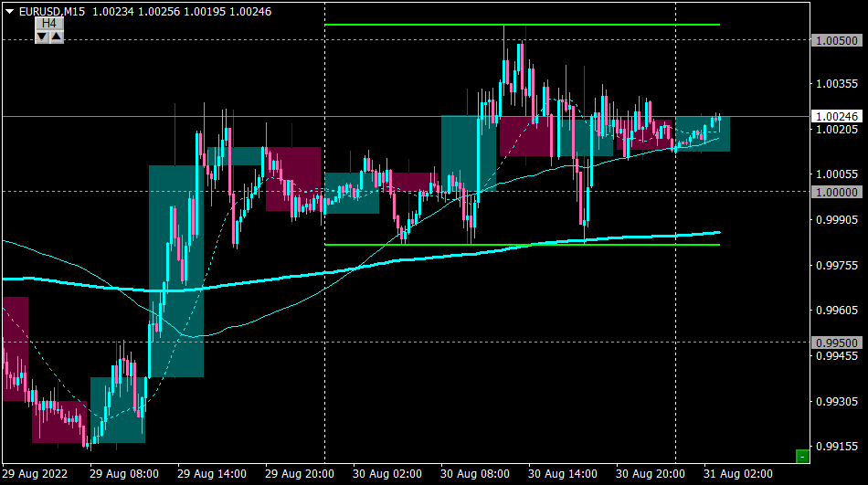This screenshot has height=485, width=868.
Task: Click the 29 Aug 14:00 time axis label
Action: coord(212,474)
